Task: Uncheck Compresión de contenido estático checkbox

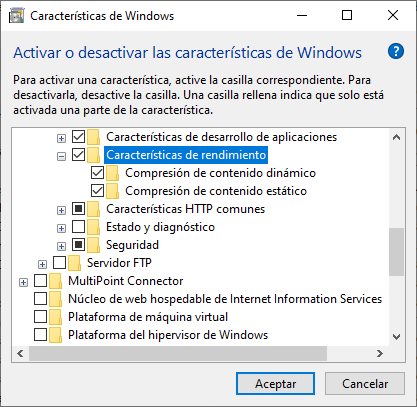Action: point(97,191)
